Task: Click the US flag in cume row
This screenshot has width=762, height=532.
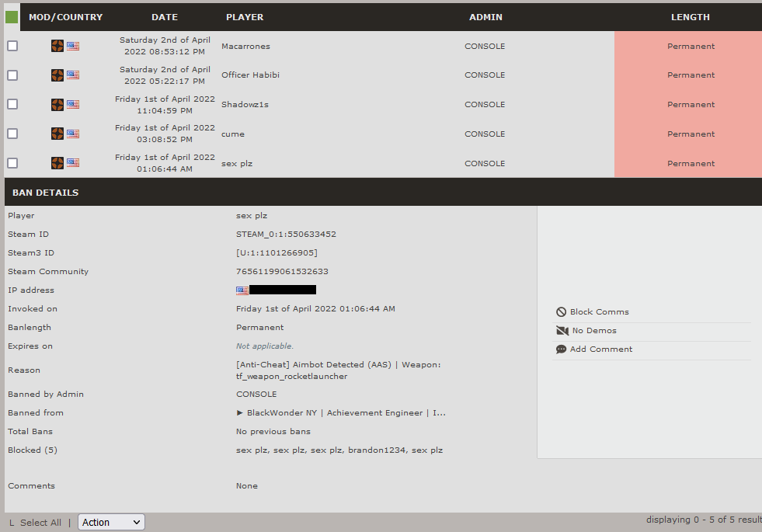Action: click(x=73, y=134)
